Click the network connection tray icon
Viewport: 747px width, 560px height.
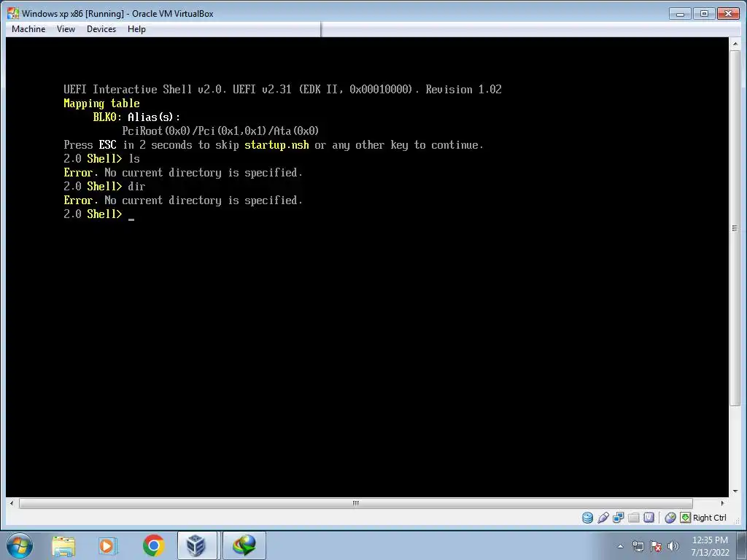click(x=638, y=546)
